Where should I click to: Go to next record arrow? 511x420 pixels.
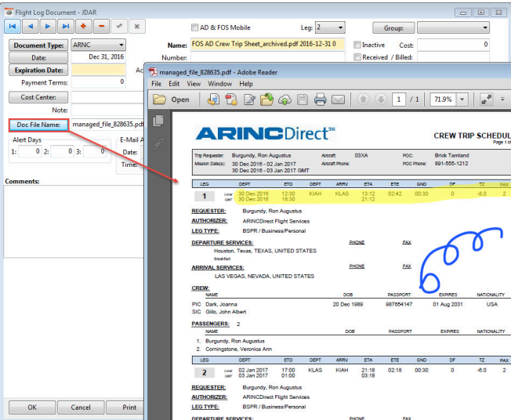coord(48,27)
